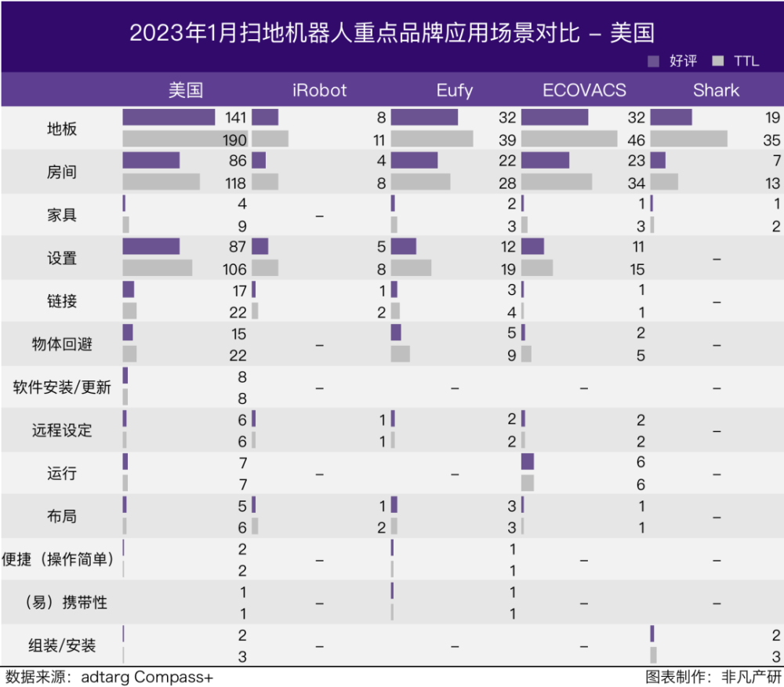
Task: Click the value 86 in 房间 row
Action: [238, 161]
